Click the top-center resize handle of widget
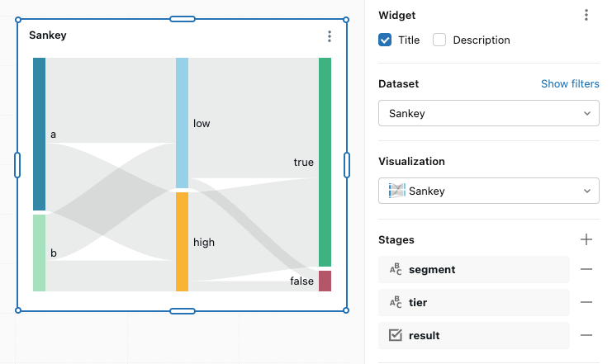The width and height of the screenshot is (612, 364). coord(182,19)
